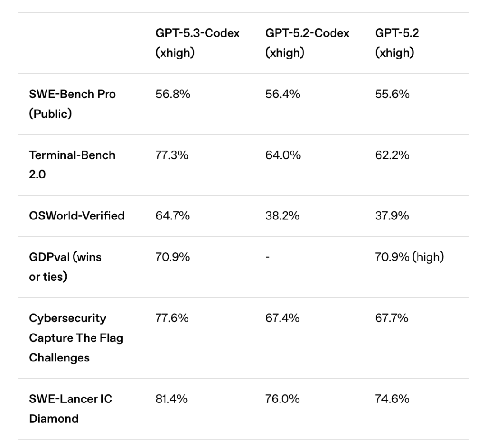This screenshot has width=487, height=448.
Task: Click the 56.8% SWE-Bench Pro score
Action: point(173,94)
